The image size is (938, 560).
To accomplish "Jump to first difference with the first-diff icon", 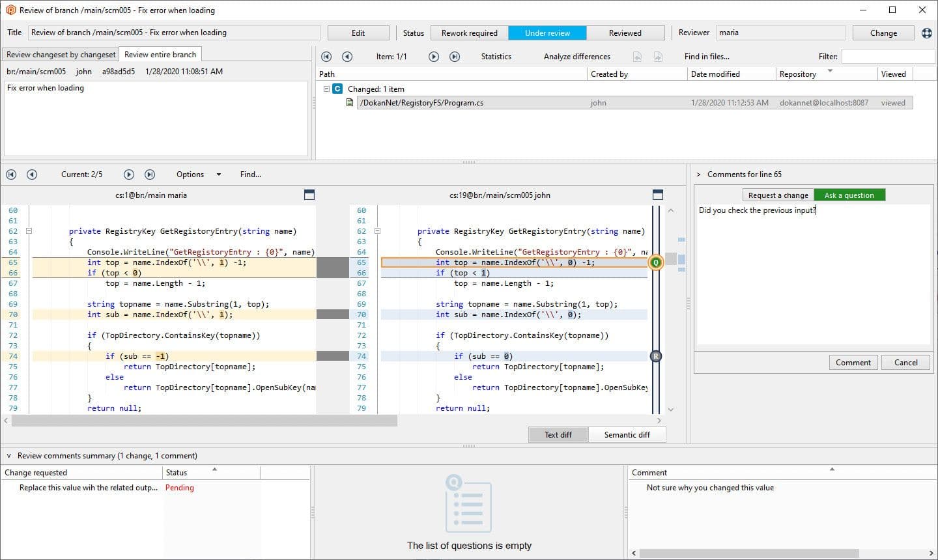I will point(10,175).
